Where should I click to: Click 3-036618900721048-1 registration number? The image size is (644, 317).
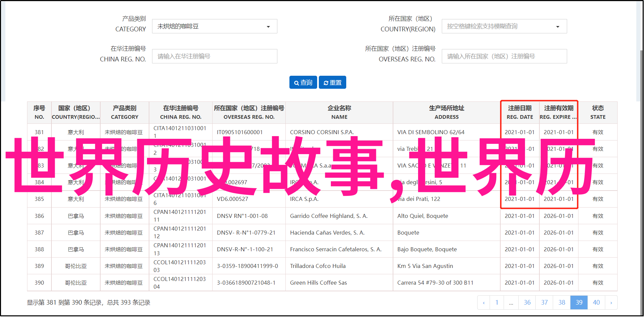[x=246, y=283]
